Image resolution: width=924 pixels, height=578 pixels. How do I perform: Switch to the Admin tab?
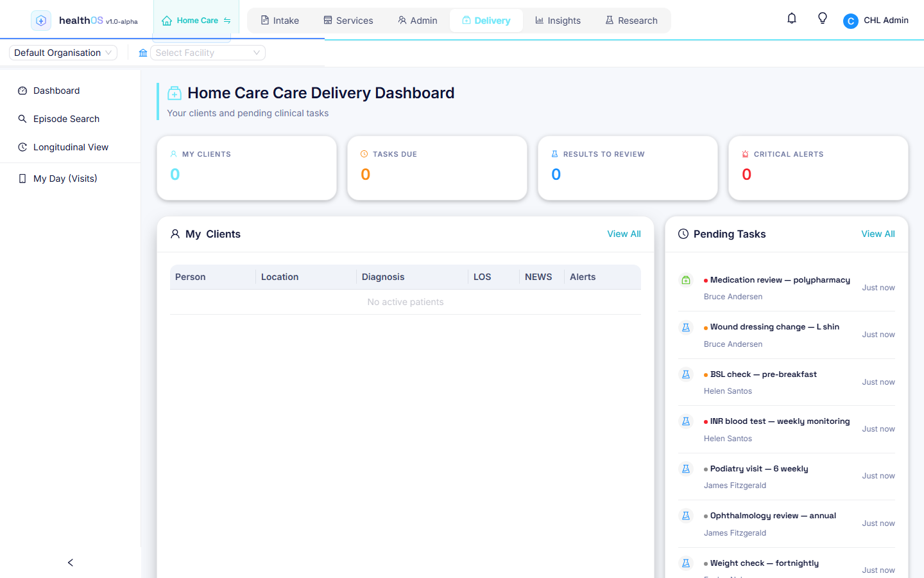click(418, 21)
